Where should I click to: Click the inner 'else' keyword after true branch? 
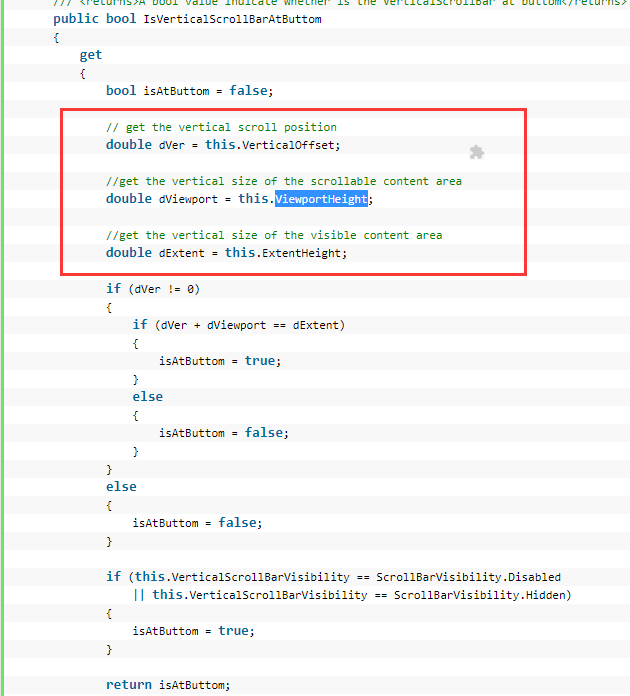[147, 397]
